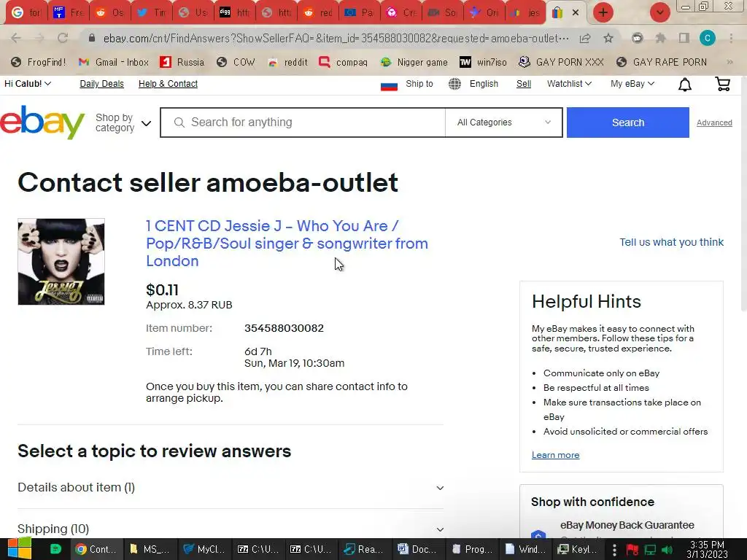Viewport: 747px width, 560px height.
Task: Toggle the Chrome side panel icon
Action: point(684,38)
